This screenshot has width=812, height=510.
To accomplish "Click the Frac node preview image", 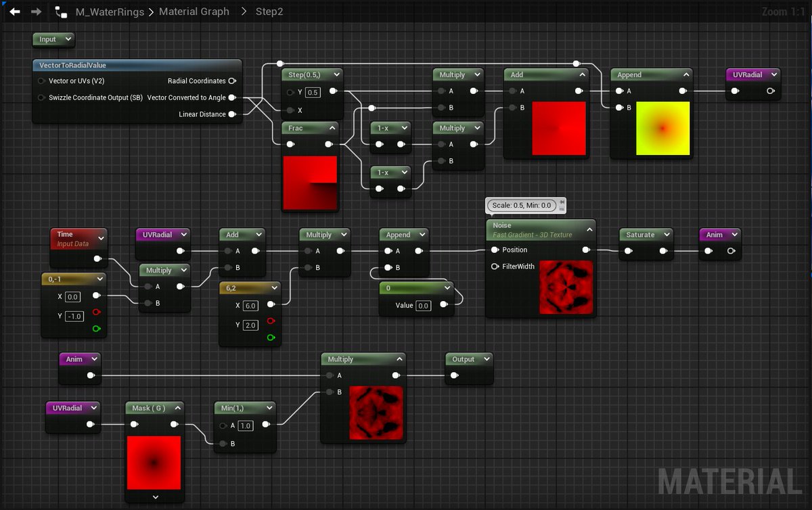I will click(310, 183).
